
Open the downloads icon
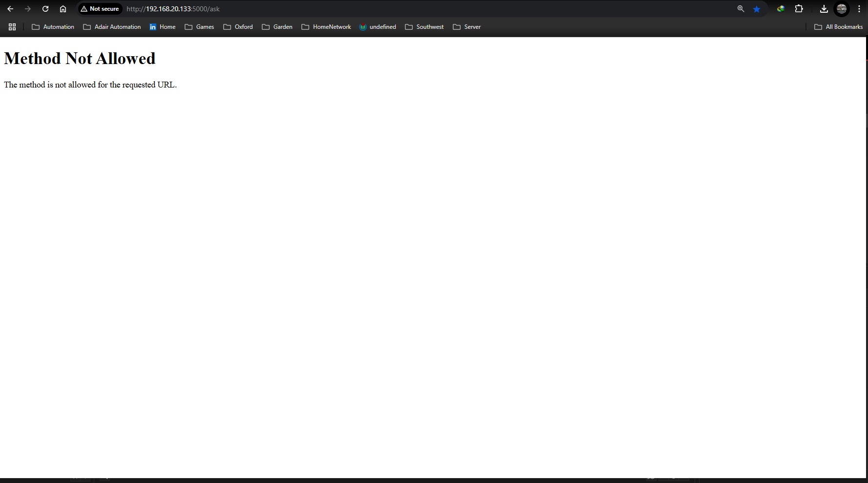(x=824, y=9)
